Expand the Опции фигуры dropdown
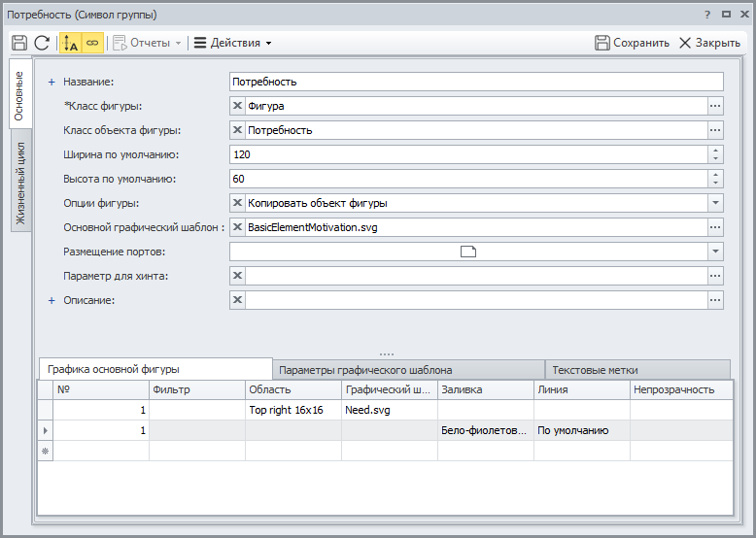756x538 pixels. [715, 203]
